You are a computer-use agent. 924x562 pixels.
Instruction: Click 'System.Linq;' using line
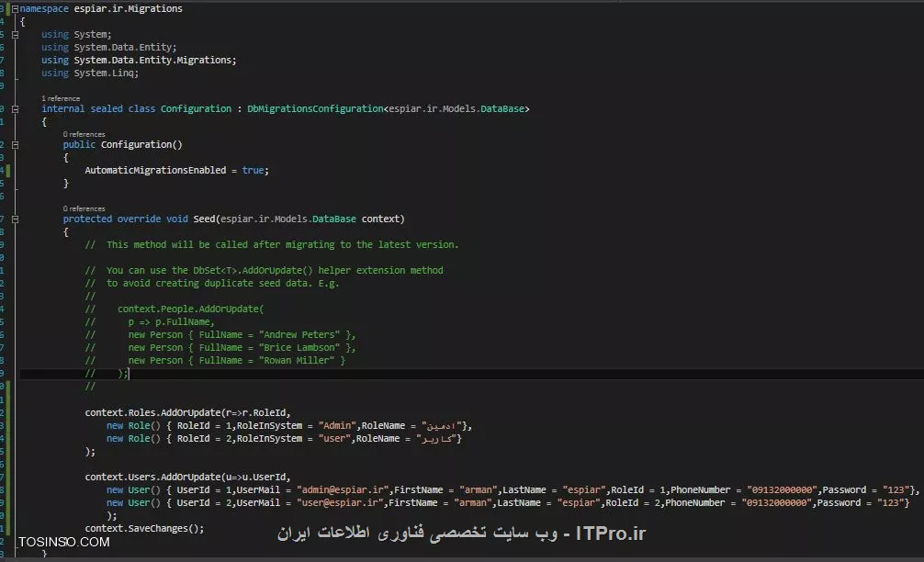tap(106, 73)
